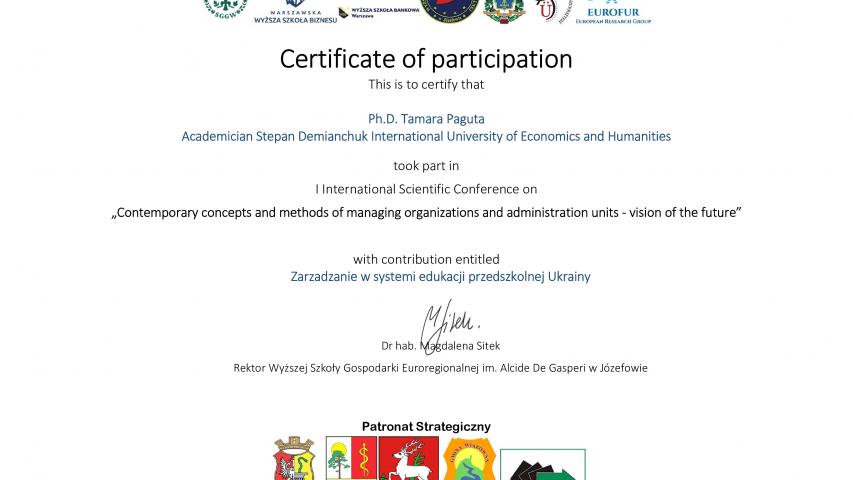Screen dimensions: 853x480
Task: Click the Academician Stepan Demianchuk University line
Action: pyautogui.click(x=426, y=136)
